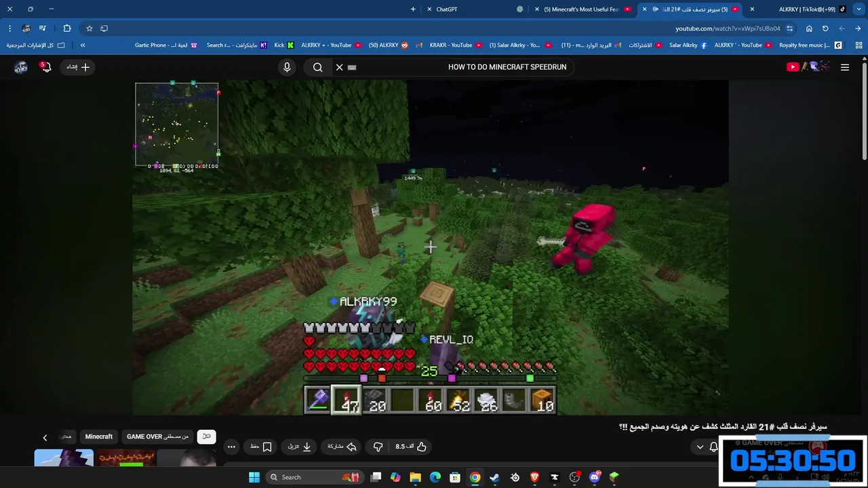
Task: Open Discord from taskbar
Action: (x=595, y=477)
